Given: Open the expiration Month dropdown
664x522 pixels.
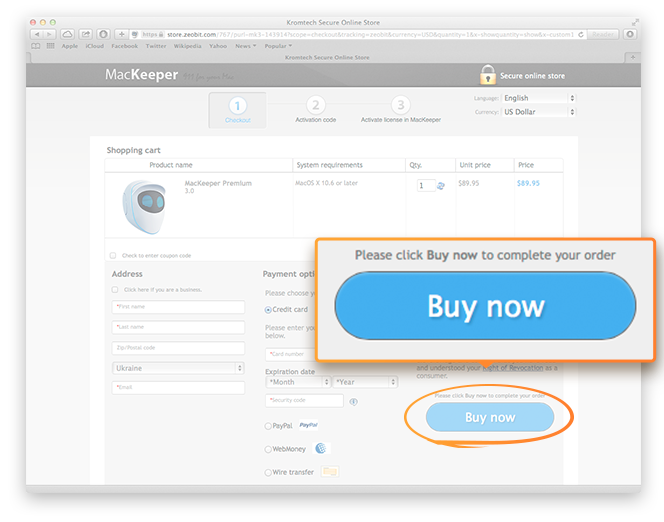Looking at the screenshot, I should coord(298,382).
